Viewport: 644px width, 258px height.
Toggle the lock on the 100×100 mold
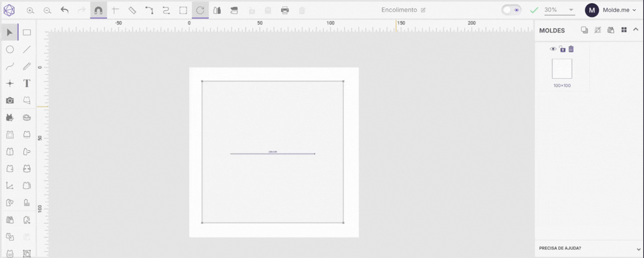coord(562,49)
